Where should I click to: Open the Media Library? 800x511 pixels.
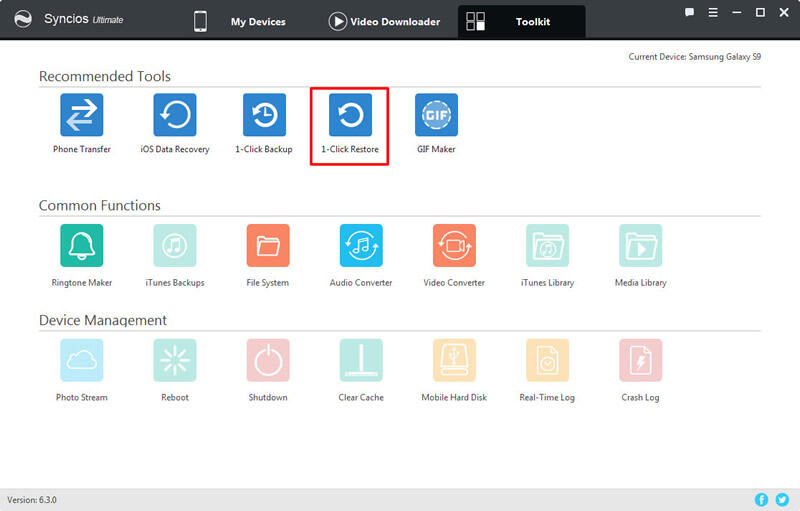click(640, 245)
